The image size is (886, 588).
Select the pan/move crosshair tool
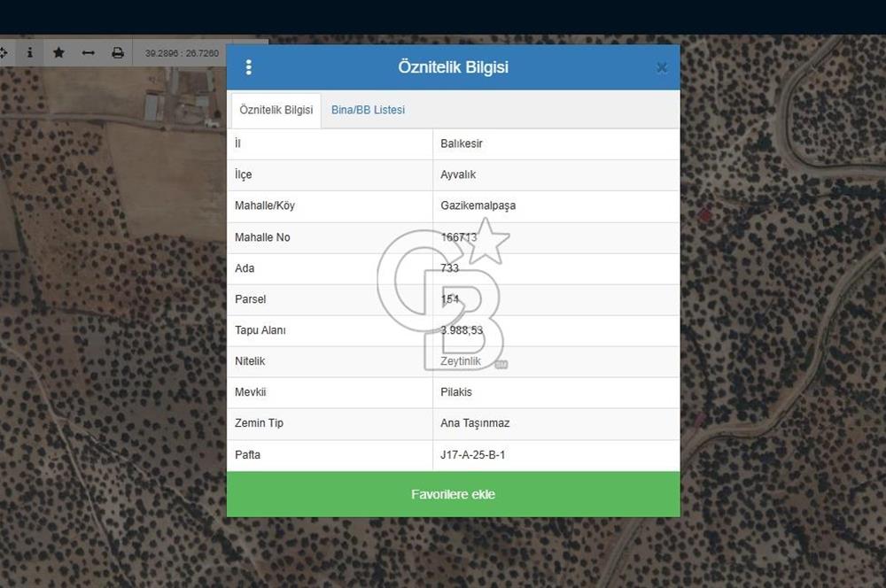coord(3,53)
